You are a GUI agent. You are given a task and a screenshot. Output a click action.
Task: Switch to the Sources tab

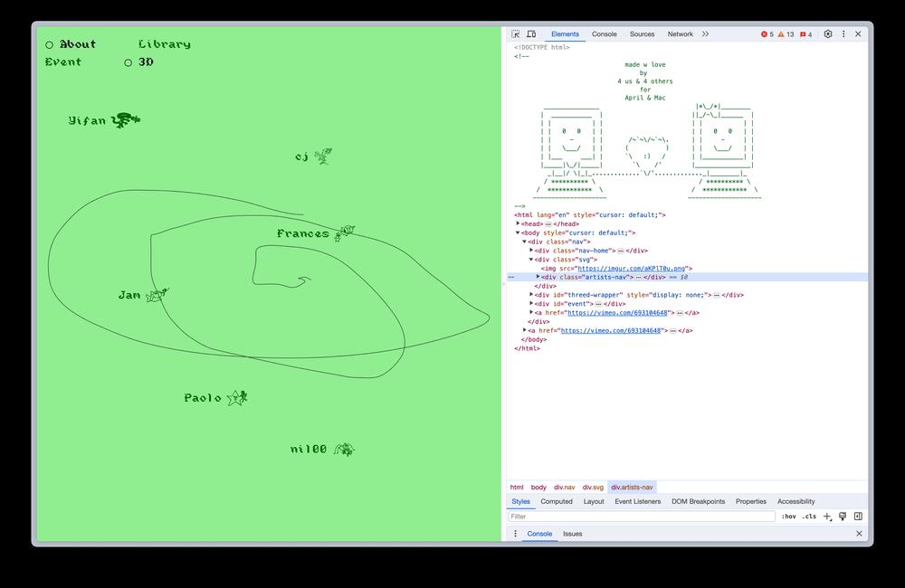(642, 34)
